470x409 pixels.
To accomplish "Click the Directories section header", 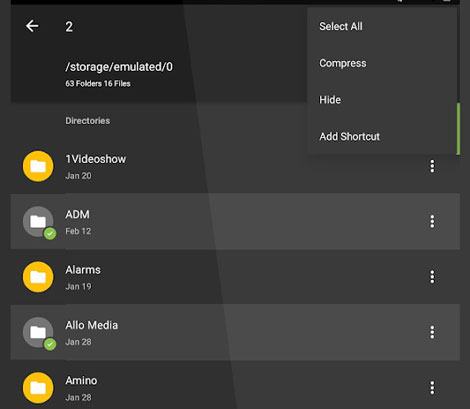I will point(87,121).
